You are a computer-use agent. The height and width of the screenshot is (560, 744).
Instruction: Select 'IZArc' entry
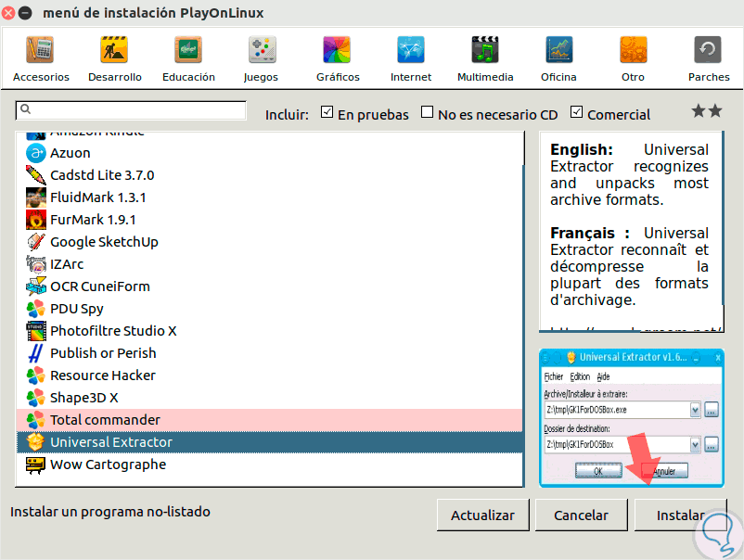point(270,264)
